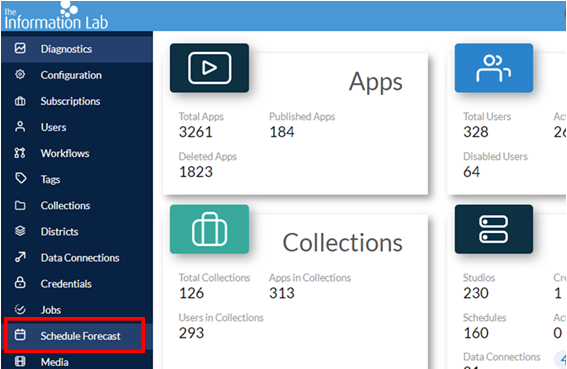Viewport: 567px width, 369px height.
Task: Click Total Users value 328
Action: pyautogui.click(x=476, y=132)
